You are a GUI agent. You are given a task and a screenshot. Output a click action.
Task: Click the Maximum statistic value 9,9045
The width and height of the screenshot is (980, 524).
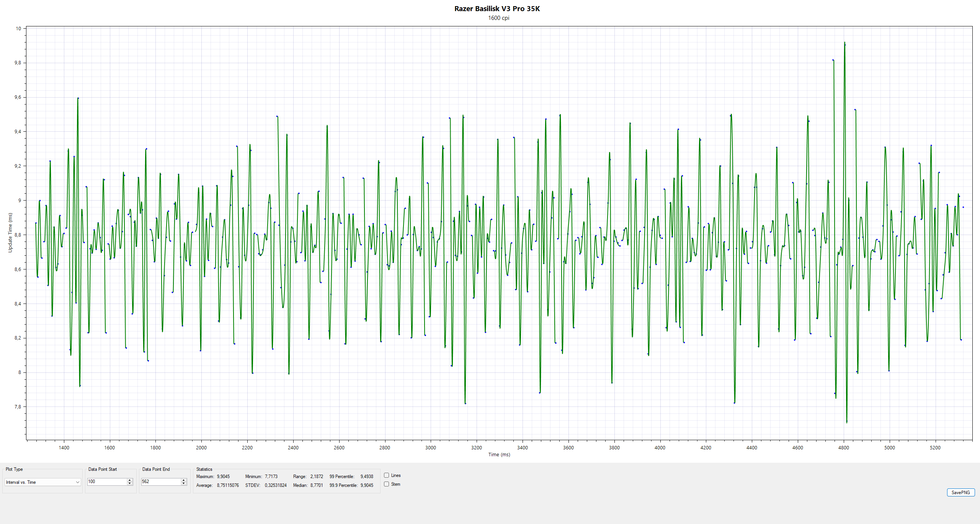tap(223, 477)
